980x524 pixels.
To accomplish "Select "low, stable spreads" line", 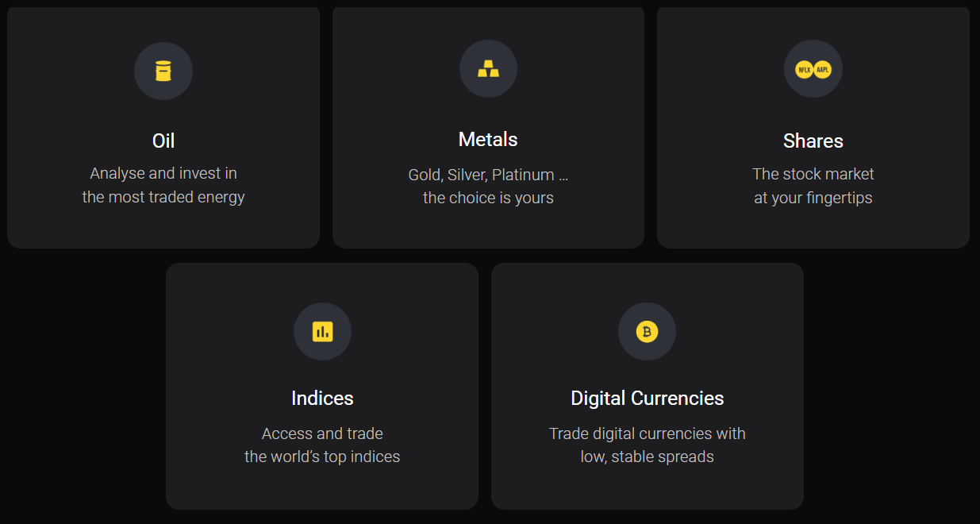I will click(x=648, y=457).
